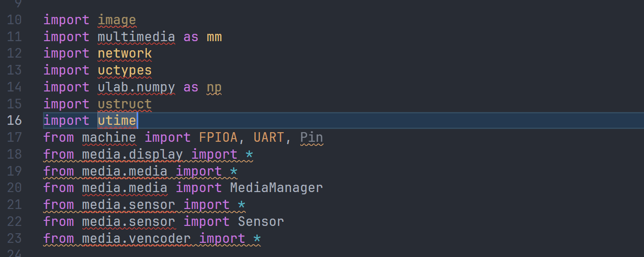Click the greyed-out 'Pin' import name

(x=312, y=137)
